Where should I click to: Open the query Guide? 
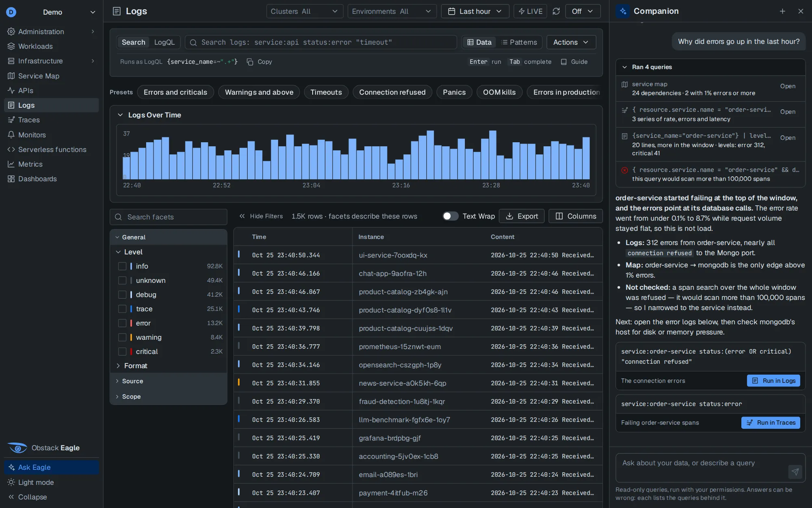pos(574,62)
